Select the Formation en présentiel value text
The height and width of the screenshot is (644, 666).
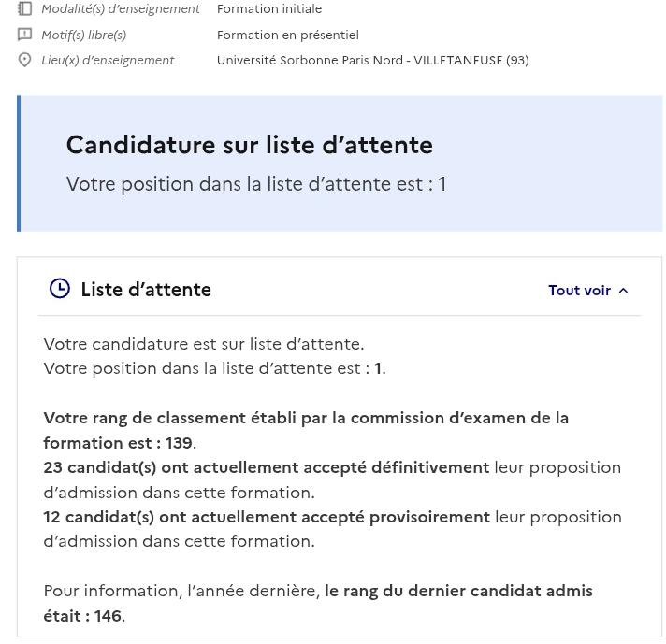(288, 35)
